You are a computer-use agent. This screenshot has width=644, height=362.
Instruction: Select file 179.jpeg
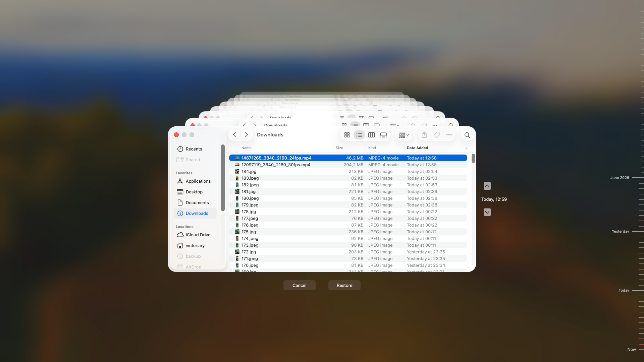348,205
